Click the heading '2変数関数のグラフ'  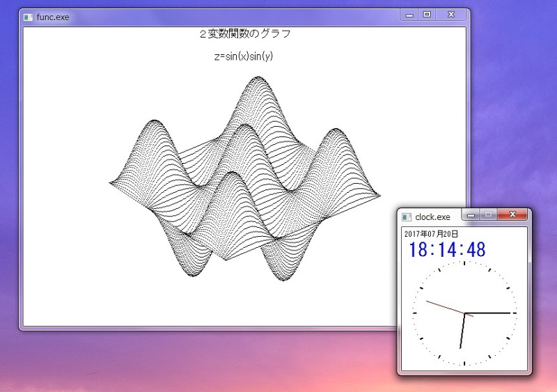(x=245, y=33)
